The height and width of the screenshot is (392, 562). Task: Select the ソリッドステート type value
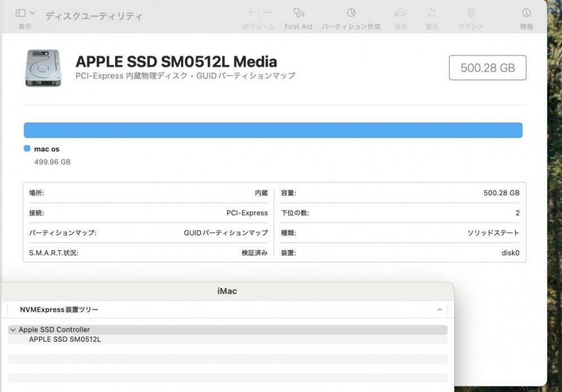[493, 233]
